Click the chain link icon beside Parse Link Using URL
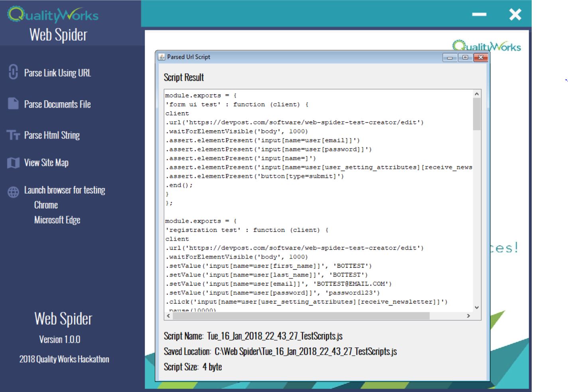The width and height of the screenshot is (568, 392). pyautogui.click(x=13, y=72)
